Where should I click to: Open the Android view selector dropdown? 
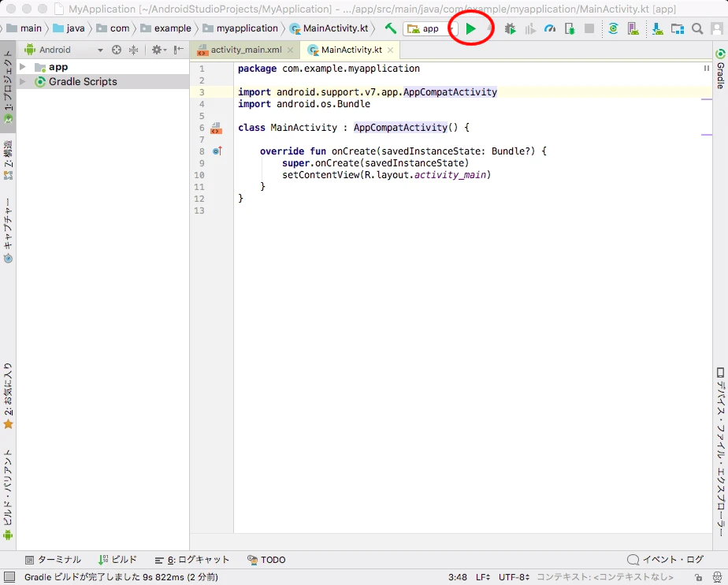[x=64, y=50]
